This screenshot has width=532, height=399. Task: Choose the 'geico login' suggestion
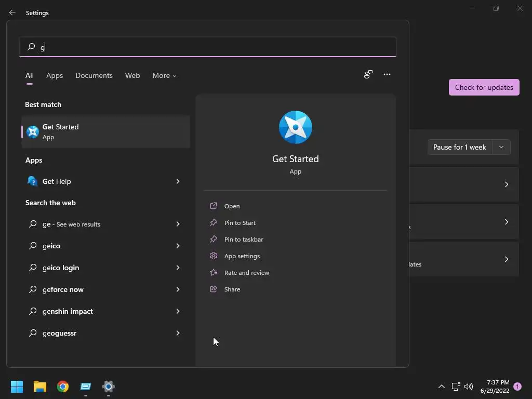[x=106, y=268]
